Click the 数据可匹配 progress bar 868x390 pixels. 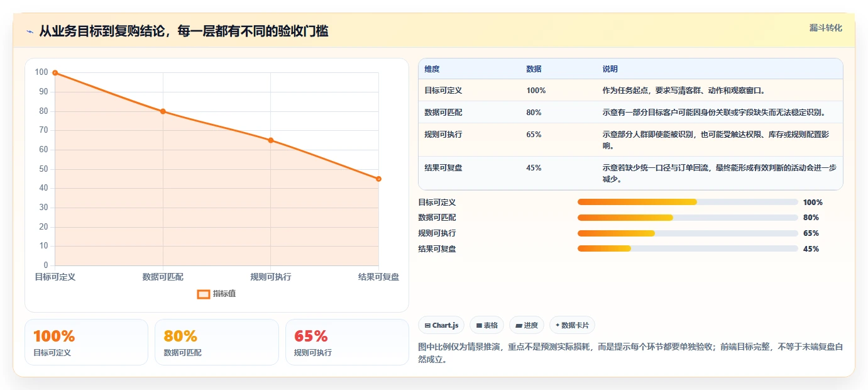point(688,218)
